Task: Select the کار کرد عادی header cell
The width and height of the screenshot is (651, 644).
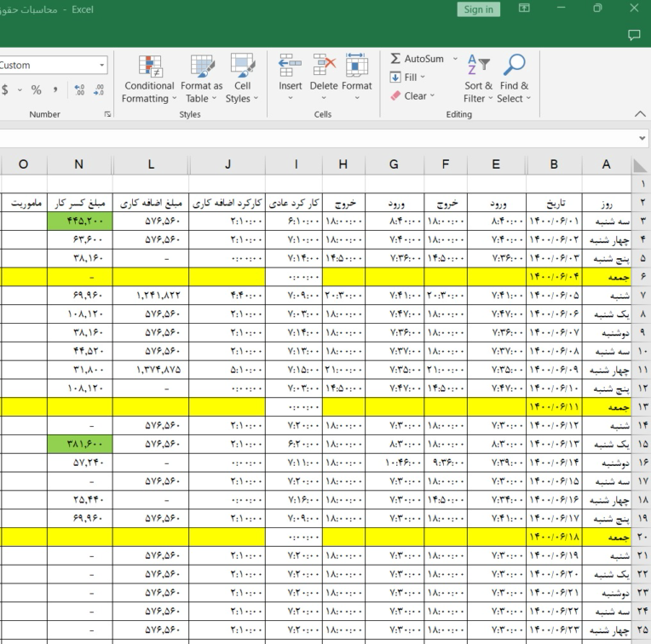Action: [294, 203]
